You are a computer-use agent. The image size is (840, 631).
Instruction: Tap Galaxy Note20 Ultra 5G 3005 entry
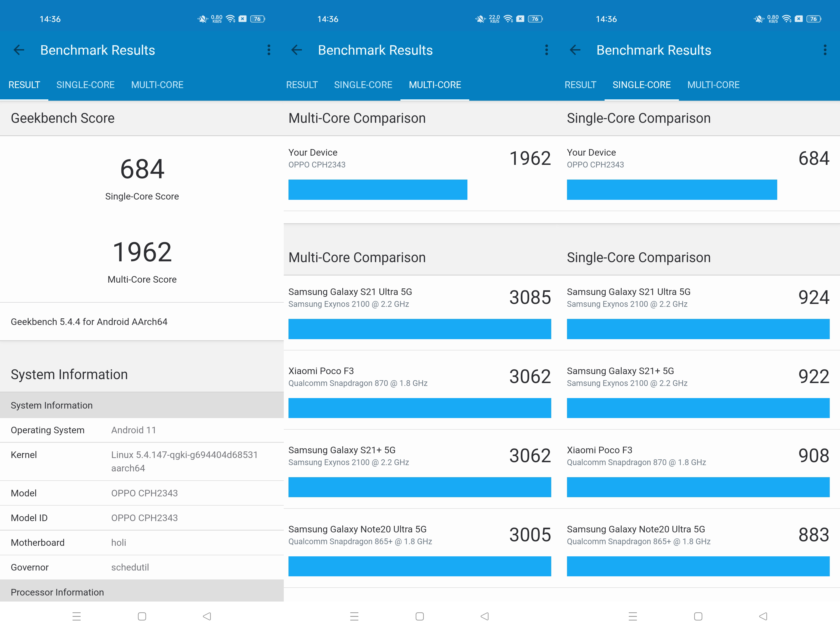tap(420, 548)
